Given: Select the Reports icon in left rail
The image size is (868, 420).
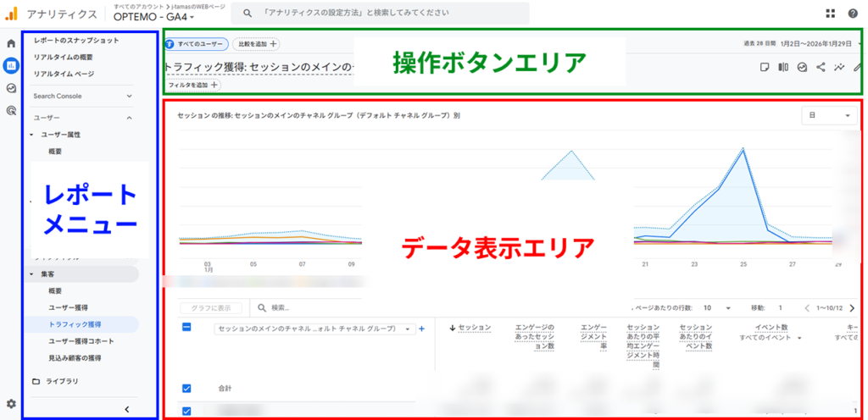Looking at the screenshot, I should tap(10, 66).
